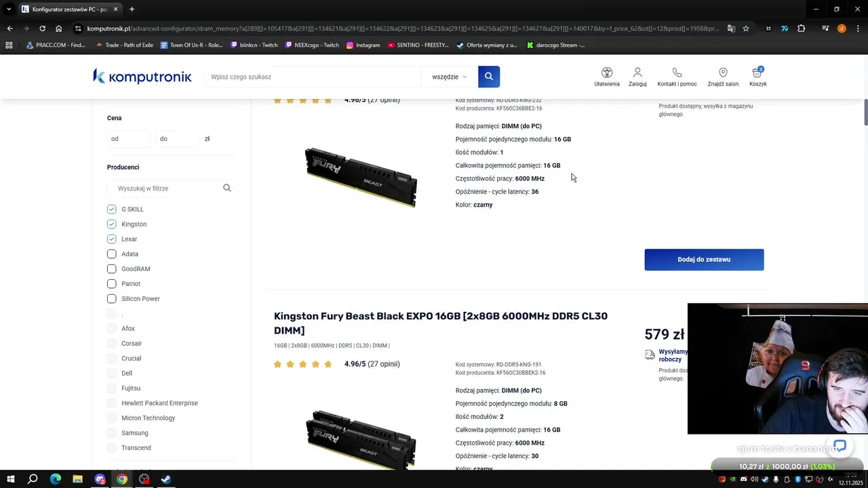Screen dimensions: 868x488
Task: Click the 579 zł price
Action: (665, 334)
